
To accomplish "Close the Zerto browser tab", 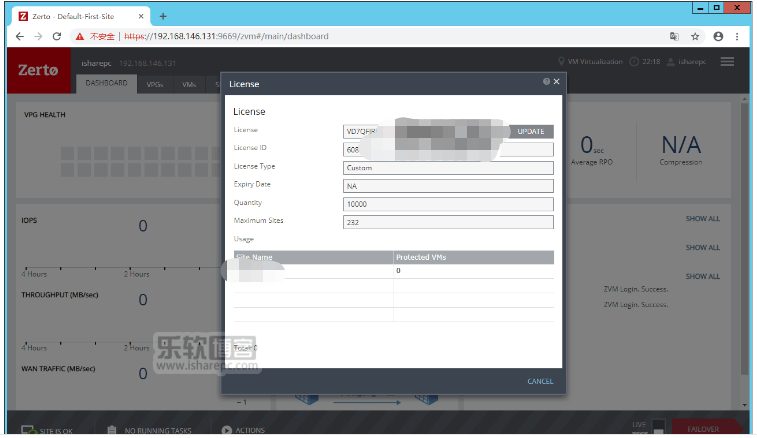I will click(x=141, y=16).
